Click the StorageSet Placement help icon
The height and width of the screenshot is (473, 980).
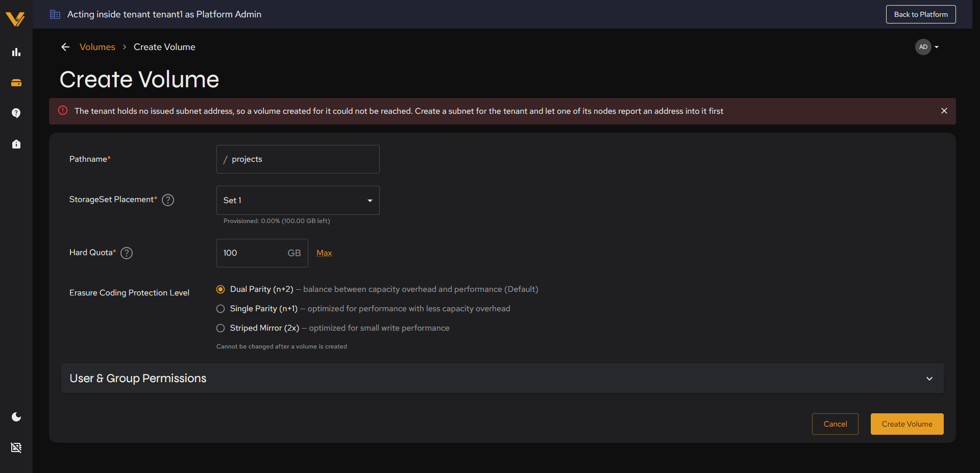pyautogui.click(x=168, y=200)
